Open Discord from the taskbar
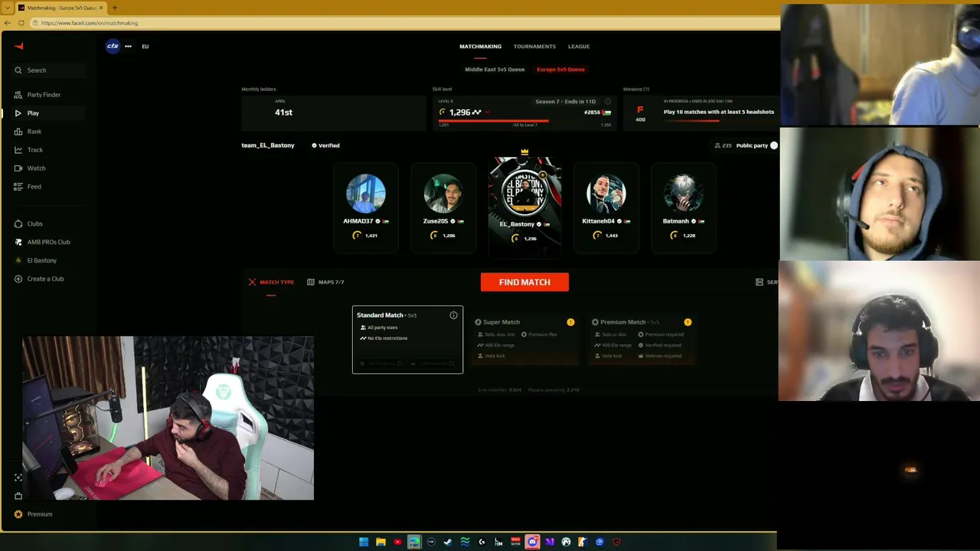The image size is (980, 551). coord(532,542)
